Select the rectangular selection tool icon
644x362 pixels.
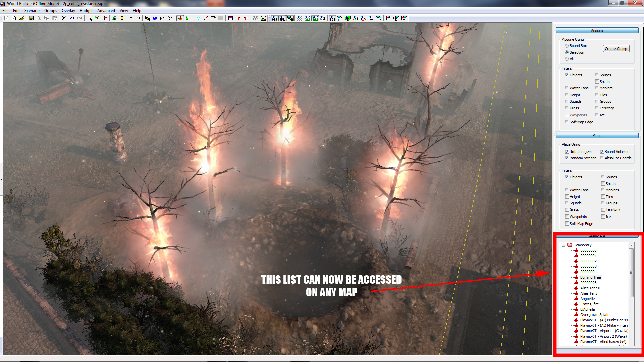tap(89, 18)
